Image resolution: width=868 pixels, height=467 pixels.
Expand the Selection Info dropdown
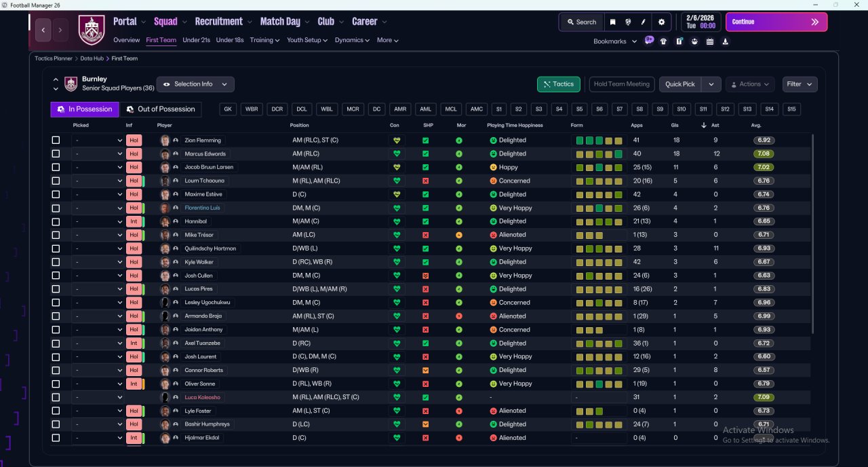(x=195, y=84)
